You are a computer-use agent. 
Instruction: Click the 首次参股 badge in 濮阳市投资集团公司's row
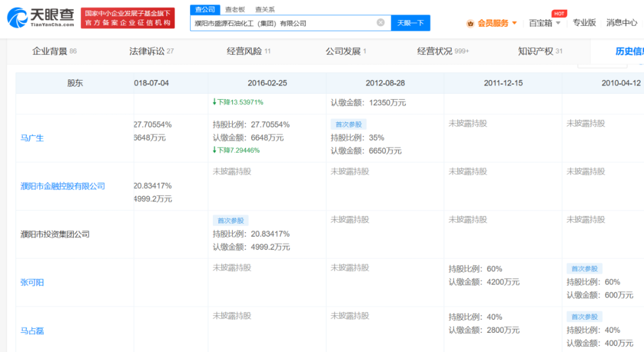230,221
